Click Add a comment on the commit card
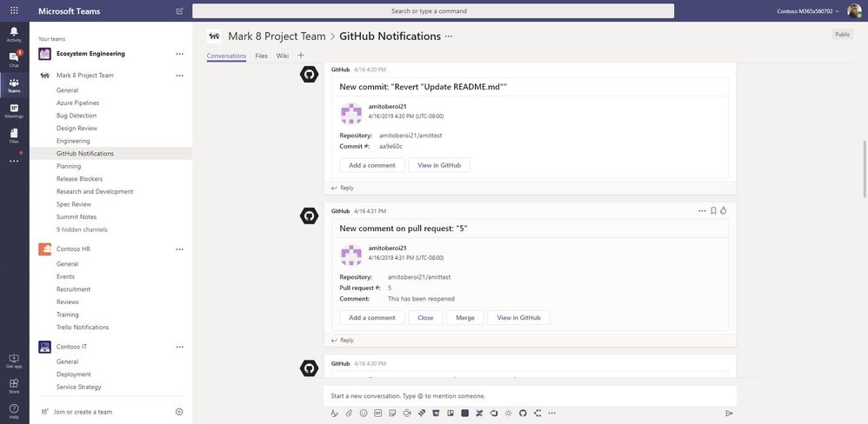The width and height of the screenshot is (868, 424). 372,165
